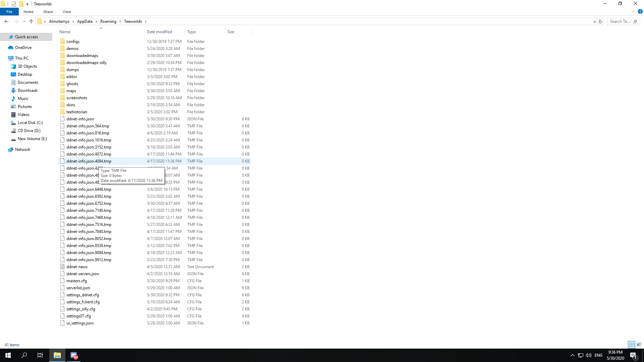Open the View ribbon tab

(67, 12)
